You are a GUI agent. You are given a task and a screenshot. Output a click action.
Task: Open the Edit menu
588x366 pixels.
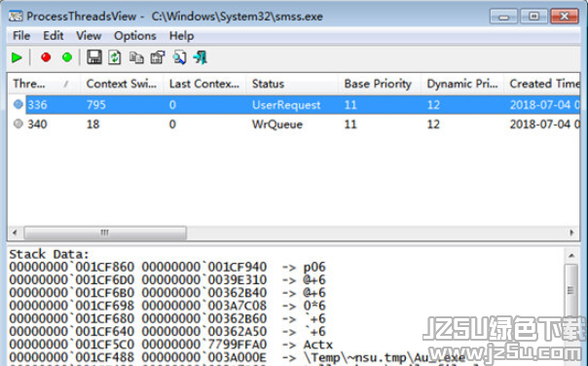pyautogui.click(x=53, y=36)
